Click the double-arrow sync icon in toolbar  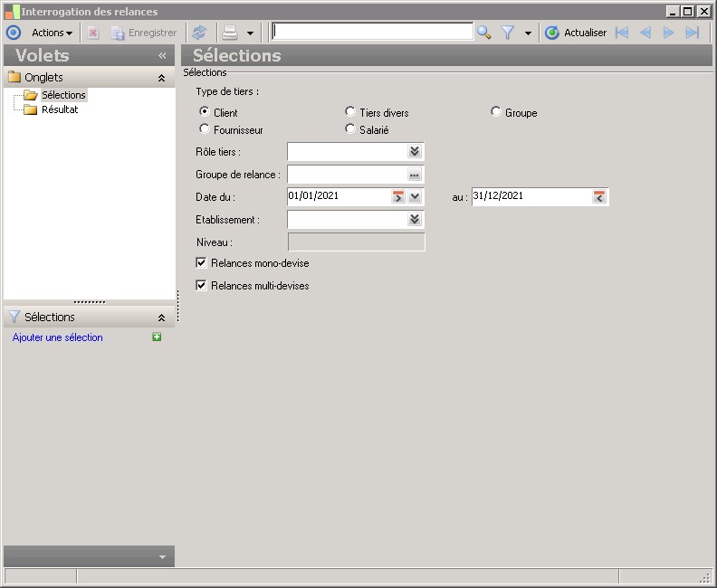[x=199, y=33]
